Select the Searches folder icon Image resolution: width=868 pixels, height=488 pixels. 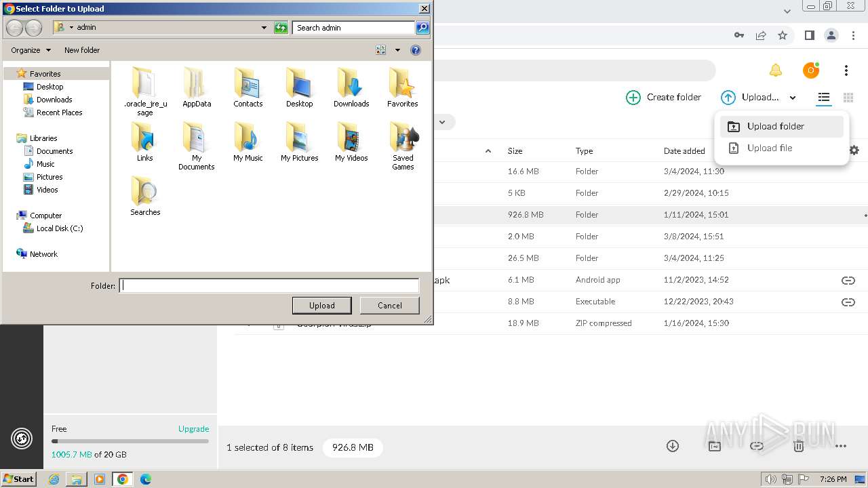click(145, 196)
